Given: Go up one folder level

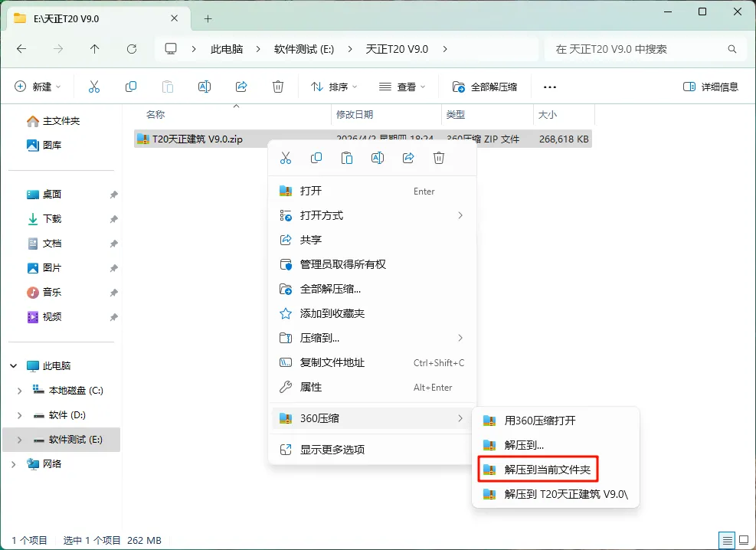Looking at the screenshot, I should point(94,49).
